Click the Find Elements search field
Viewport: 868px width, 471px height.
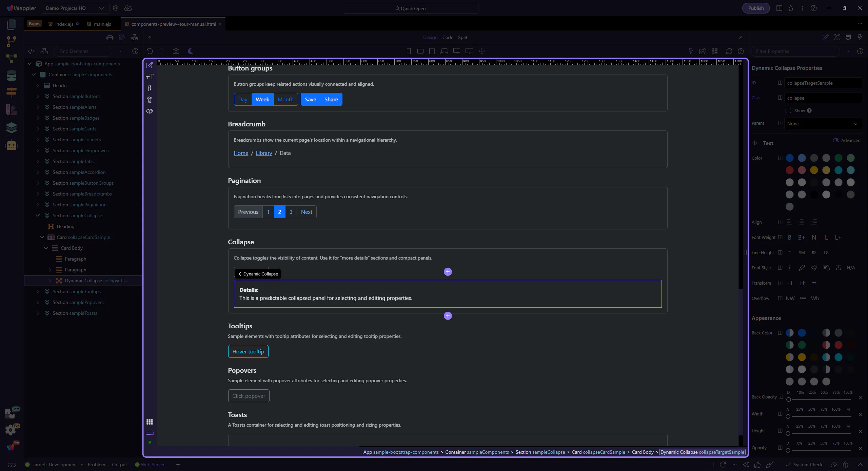83,51
